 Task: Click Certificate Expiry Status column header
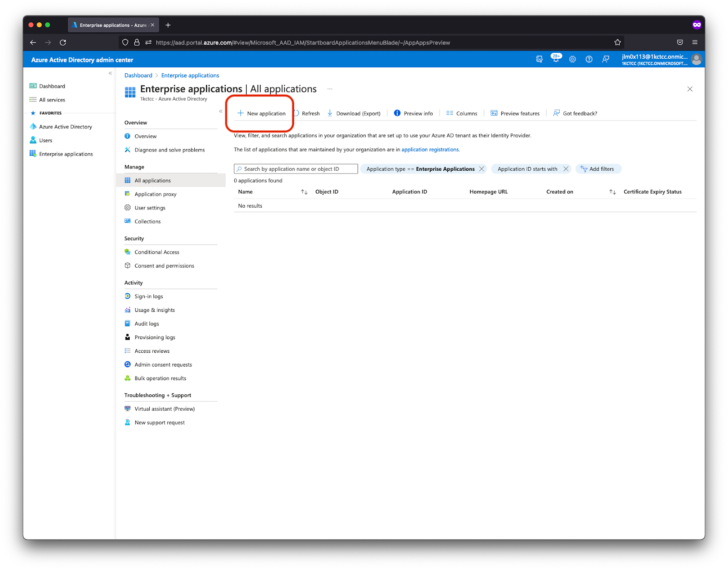click(x=652, y=192)
